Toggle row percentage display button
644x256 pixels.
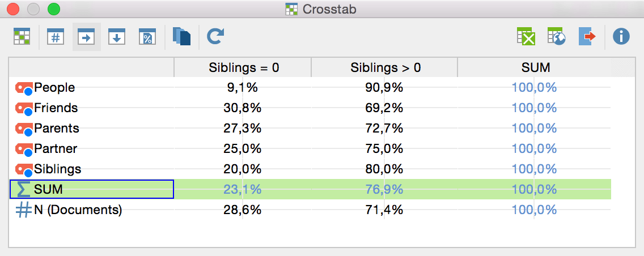(x=86, y=36)
